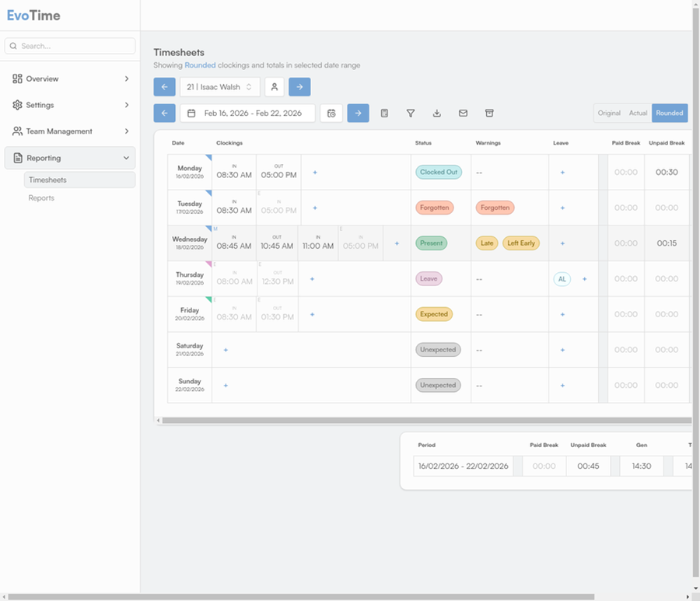The image size is (700, 601).
Task: Click Wednesday Present status badge
Action: [431, 243]
